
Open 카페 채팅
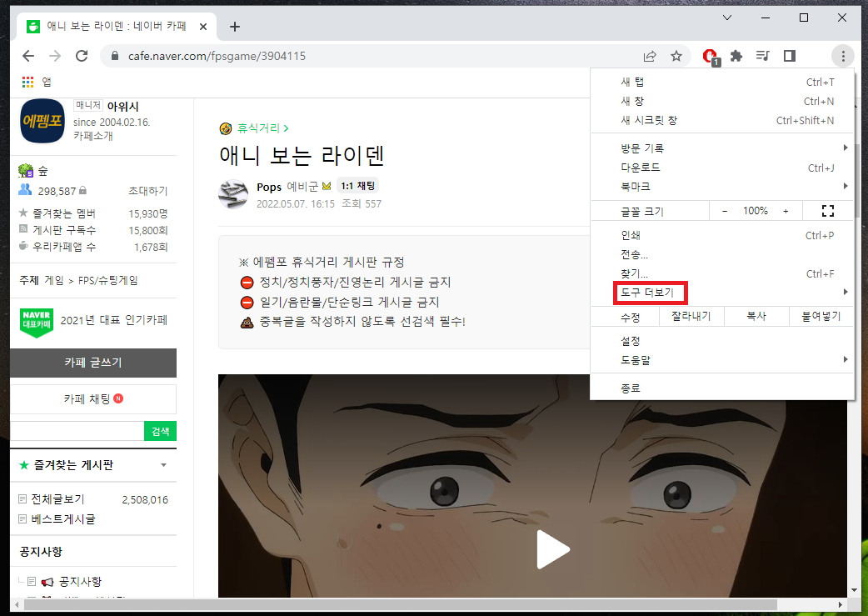93,398
